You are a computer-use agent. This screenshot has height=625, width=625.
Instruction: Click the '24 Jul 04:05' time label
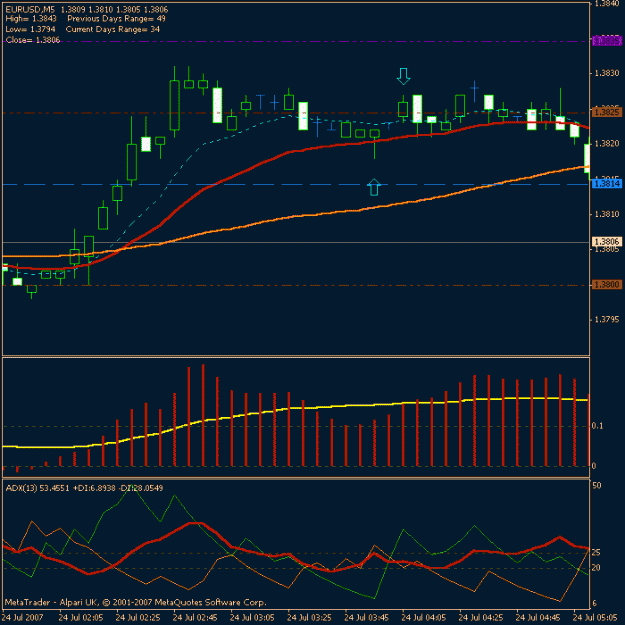(x=424, y=618)
